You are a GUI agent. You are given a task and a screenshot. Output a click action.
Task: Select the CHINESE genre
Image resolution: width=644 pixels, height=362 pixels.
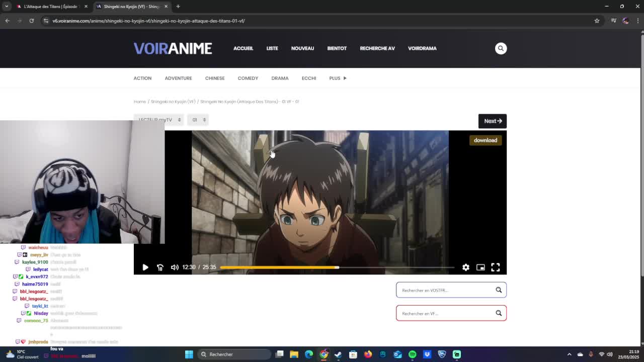click(x=215, y=78)
